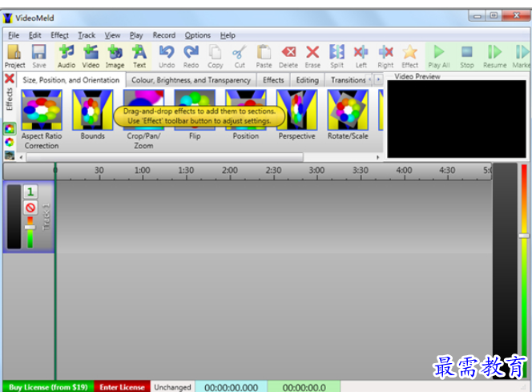The height and width of the screenshot is (392, 532).
Task: Click the Redo toolbar icon
Action: (191, 56)
